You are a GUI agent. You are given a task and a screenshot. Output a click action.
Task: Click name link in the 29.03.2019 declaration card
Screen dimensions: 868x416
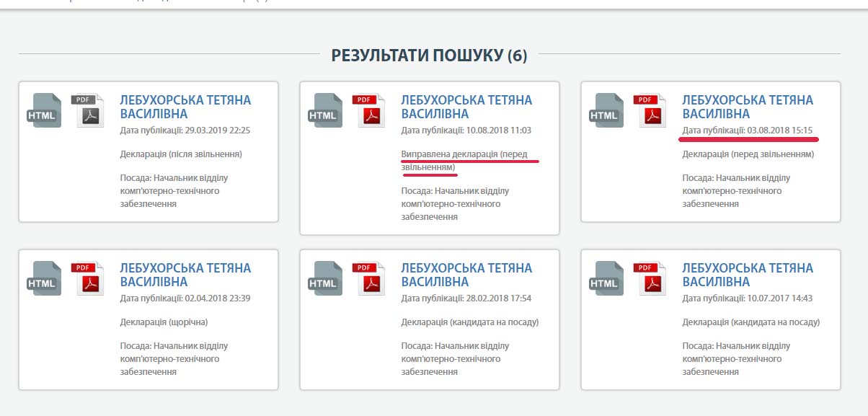coord(185,107)
